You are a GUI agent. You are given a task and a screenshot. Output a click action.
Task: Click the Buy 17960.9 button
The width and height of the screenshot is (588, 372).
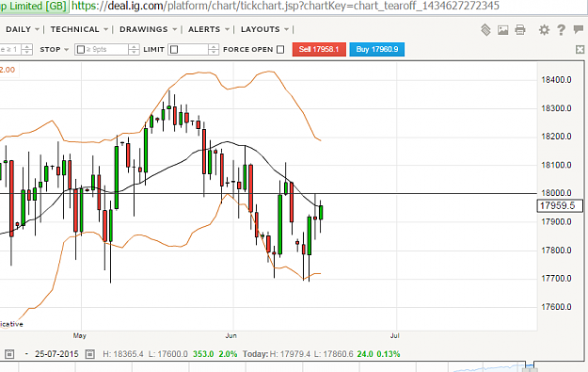click(377, 49)
